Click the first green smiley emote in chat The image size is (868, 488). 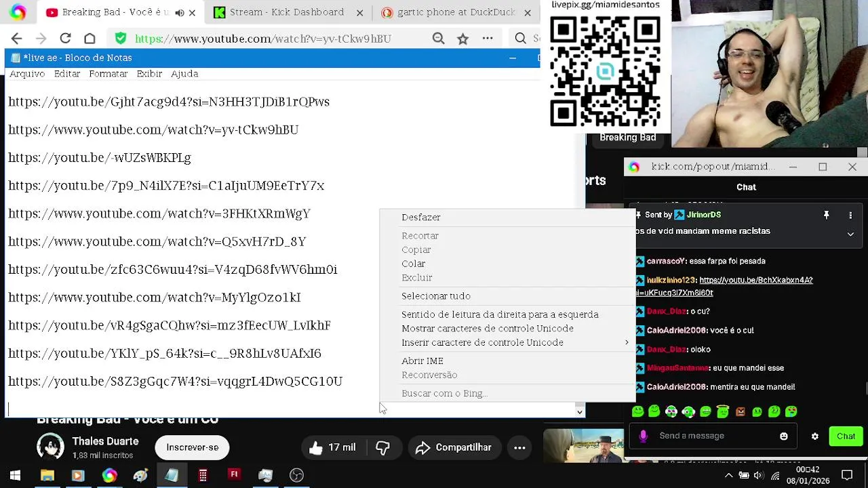(637, 411)
